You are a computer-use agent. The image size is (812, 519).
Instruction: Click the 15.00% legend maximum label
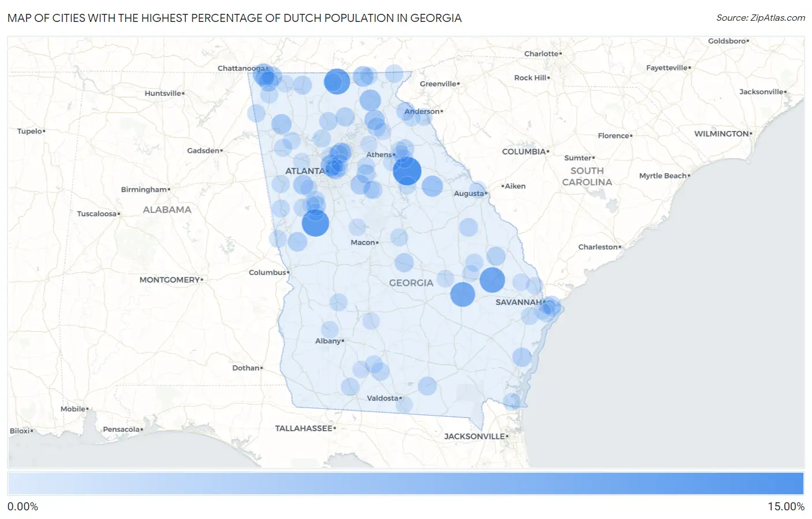click(x=786, y=507)
